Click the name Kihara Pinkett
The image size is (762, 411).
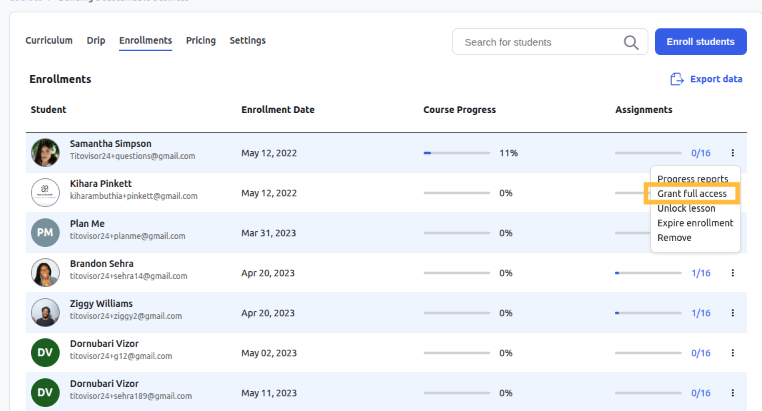101,184
